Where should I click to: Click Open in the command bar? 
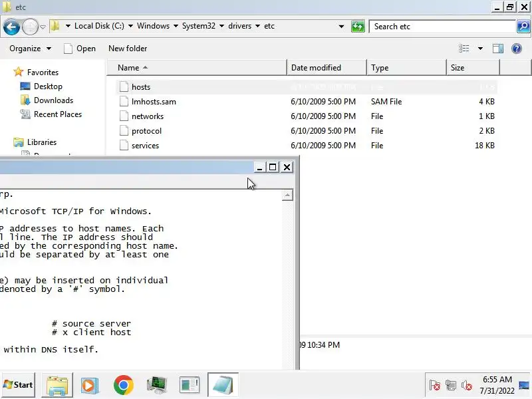[80, 49]
